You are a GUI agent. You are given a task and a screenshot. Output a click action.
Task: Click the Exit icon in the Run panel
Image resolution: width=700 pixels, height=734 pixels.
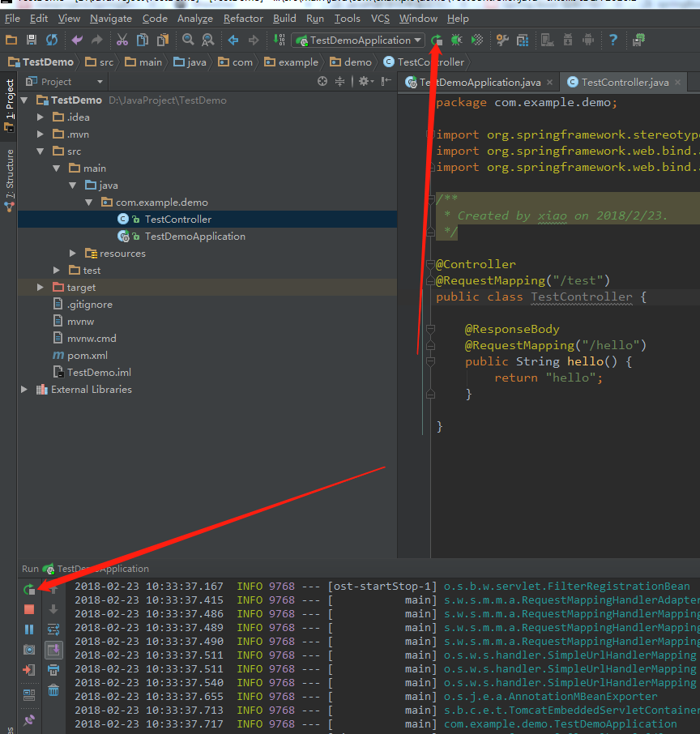tap(29, 670)
